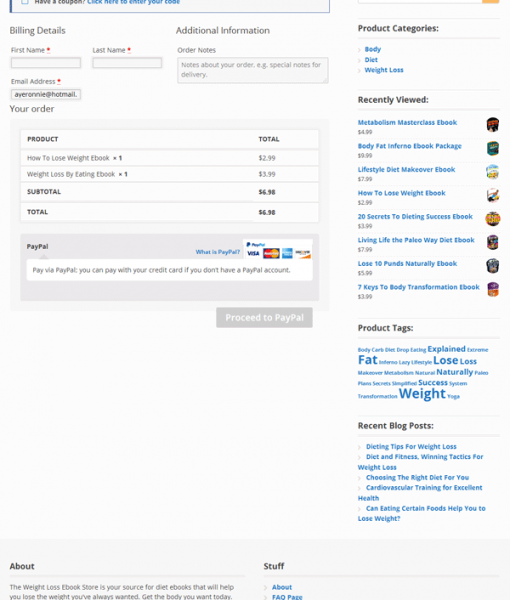This screenshot has height=600, width=510.
Task: Open Metabolism Masterclass Ebook thumbnail image
Action: [x=493, y=125]
